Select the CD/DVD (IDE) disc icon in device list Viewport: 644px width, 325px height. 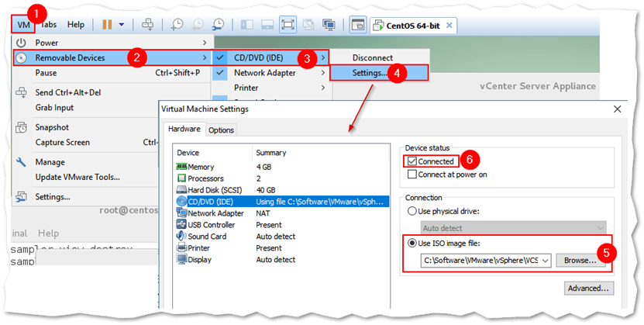(x=181, y=202)
